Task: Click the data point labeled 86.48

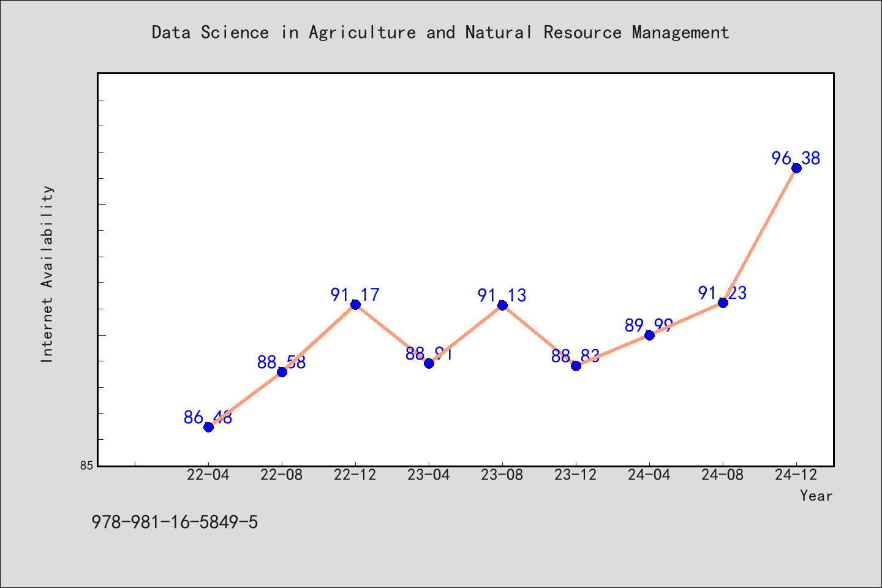Action: (x=208, y=427)
